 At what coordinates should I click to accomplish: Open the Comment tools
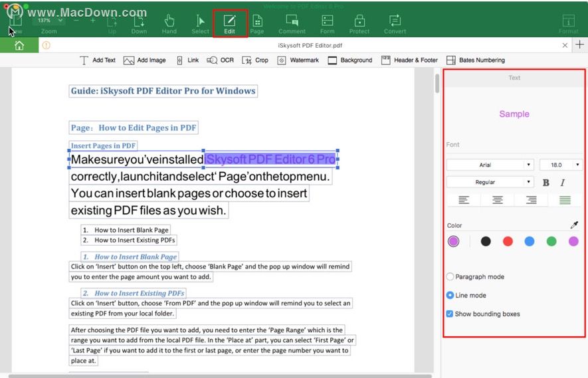tap(292, 24)
